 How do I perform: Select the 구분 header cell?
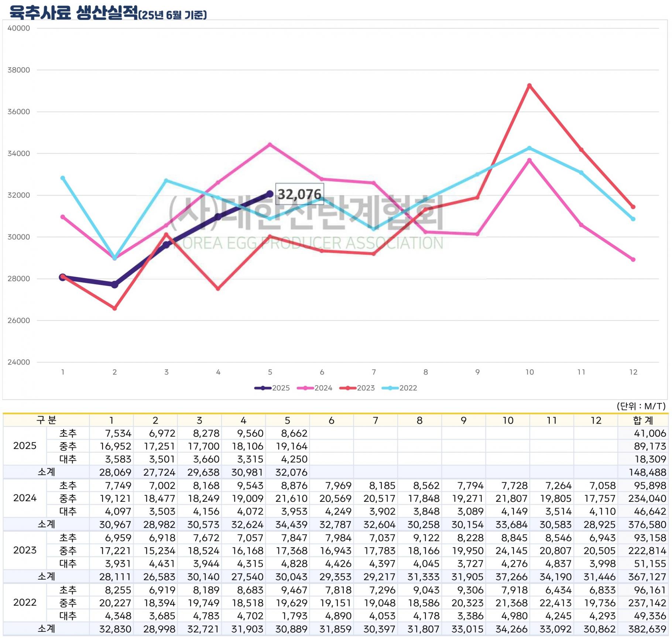[x=46, y=420]
